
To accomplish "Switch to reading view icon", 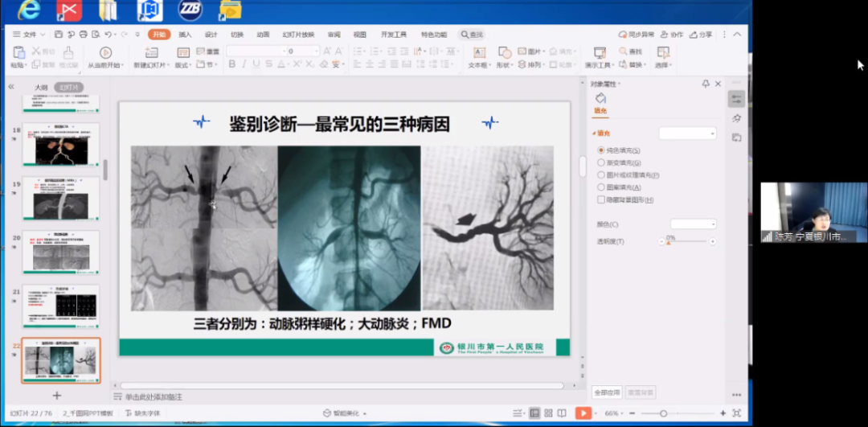I will coord(562,413).
